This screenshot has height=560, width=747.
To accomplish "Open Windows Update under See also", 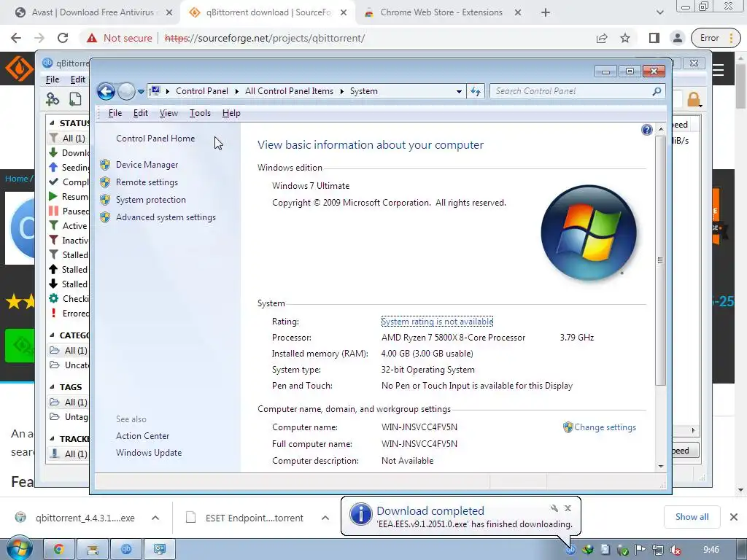I will [149, 453].
